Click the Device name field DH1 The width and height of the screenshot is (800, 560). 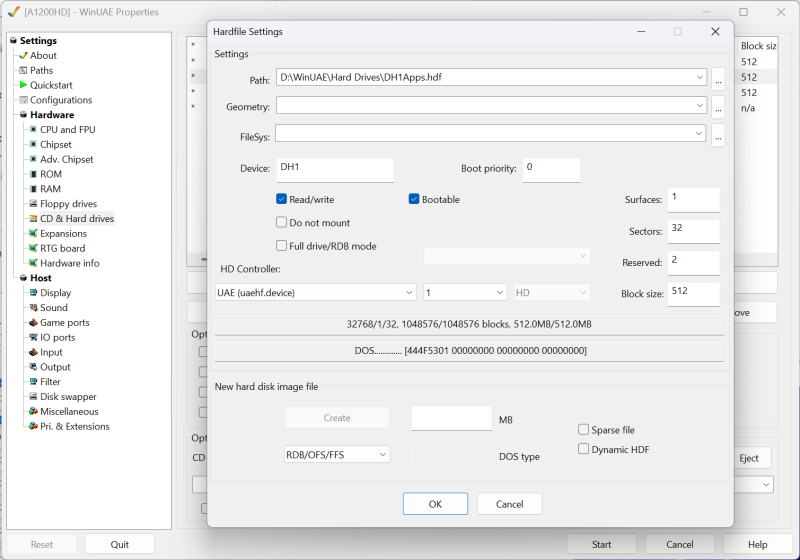pos(335,170)
